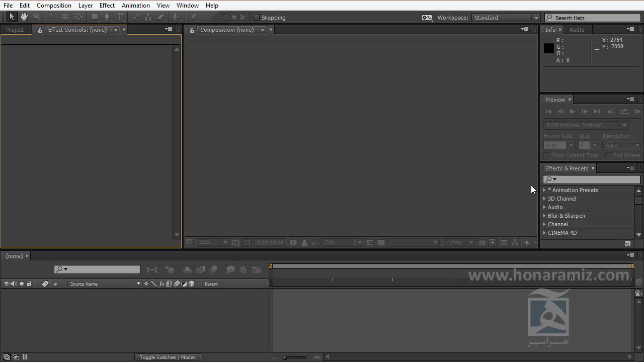644x362 pixels.
Task: Click the Show Channel RGB icon
Action: pyautogui.click(x=315, y=242)
